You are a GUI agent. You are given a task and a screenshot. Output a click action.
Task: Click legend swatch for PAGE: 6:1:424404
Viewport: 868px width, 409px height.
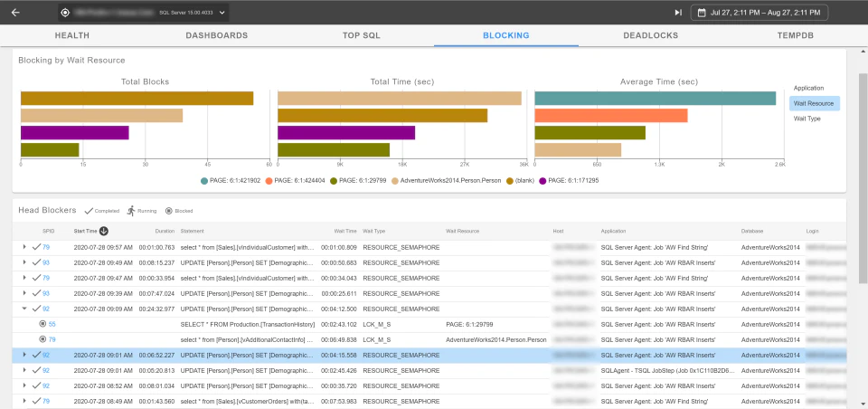tap(269, 181)
